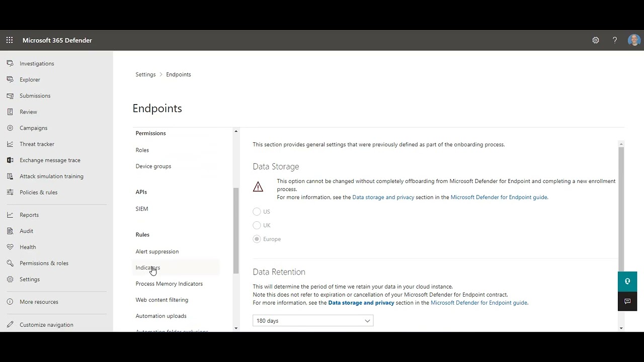Open the feedback chat widget button
The width and height of the screenshot is (644, 362).
point(627,301)
